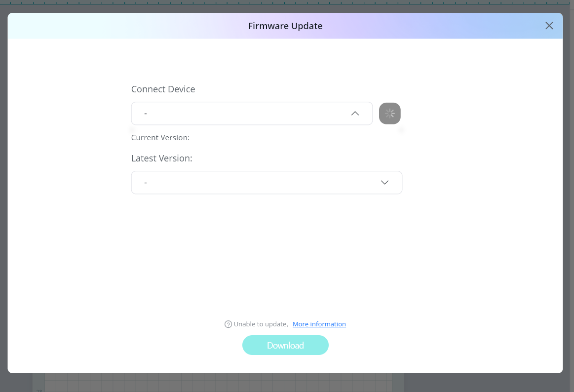Click the Connect Device label
This screenshot has width=574, height=392.
[x=163, y=89]
